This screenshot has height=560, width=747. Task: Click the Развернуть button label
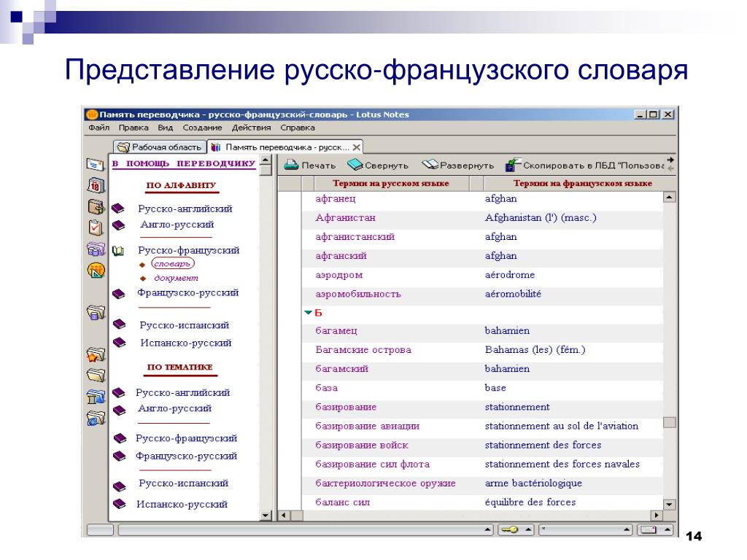467,166
